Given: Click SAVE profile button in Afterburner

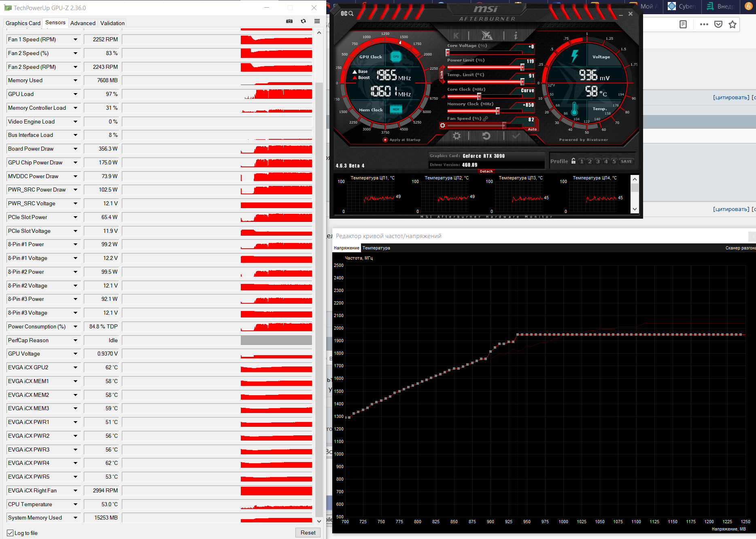Looking at the screenshot, I should pos(626,161).
